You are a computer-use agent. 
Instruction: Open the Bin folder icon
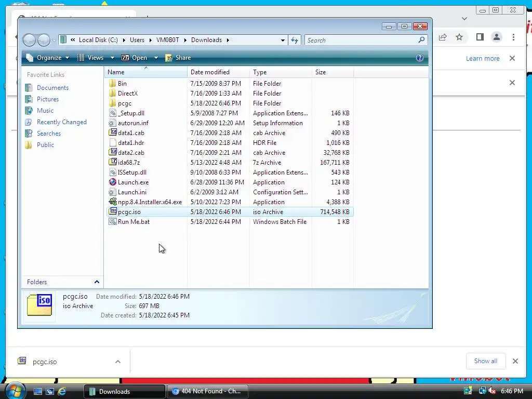pos(112,84)
